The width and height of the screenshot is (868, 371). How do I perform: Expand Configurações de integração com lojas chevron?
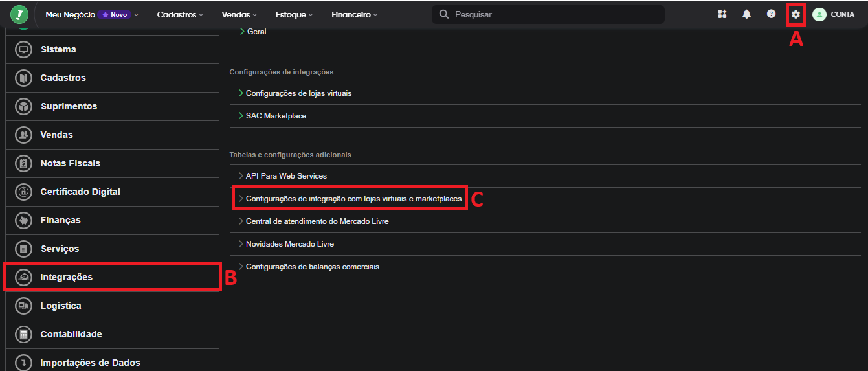(x=241, y=199)
